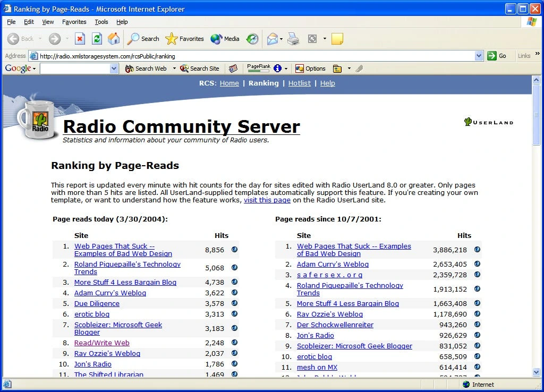Image resolution: width=544 pixels, height=392 pixels.
Task: Open the Hotlist link in RCS navigation
Action: 299,83
